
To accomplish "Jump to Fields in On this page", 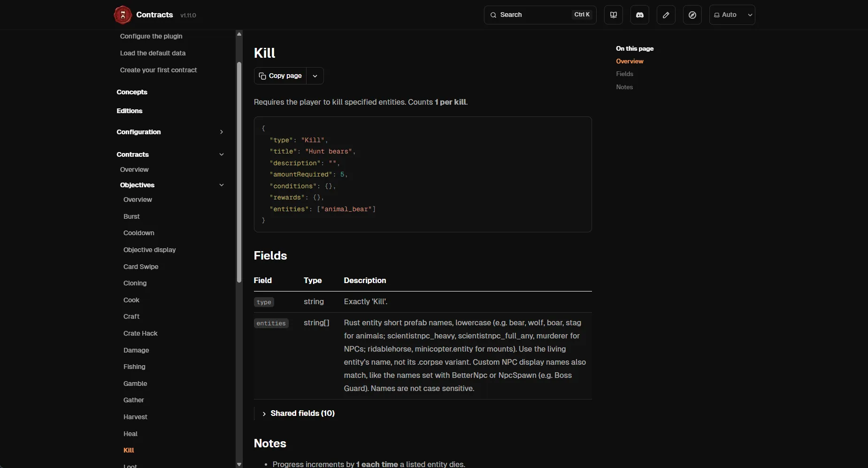I will coord(624,74).
